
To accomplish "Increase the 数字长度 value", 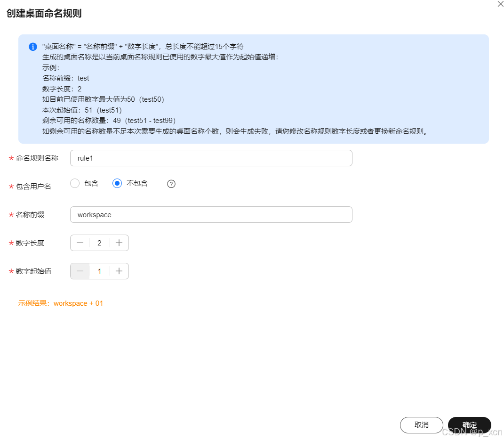I will (119, 243).
